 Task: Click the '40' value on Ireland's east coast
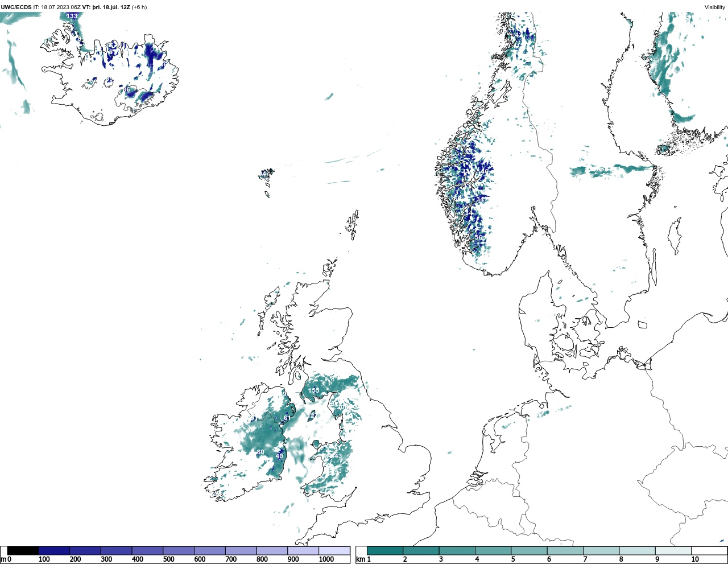point(279,456)
